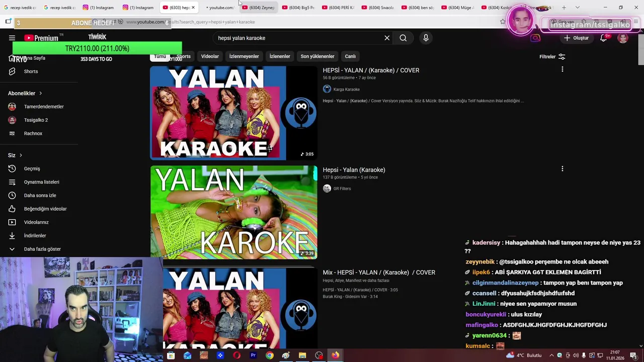Open the Mix - HEPSİ - YALAN thumbnail
Viewport: 644px width, 362px height.
pyautogui.click(x=240, y=308)
